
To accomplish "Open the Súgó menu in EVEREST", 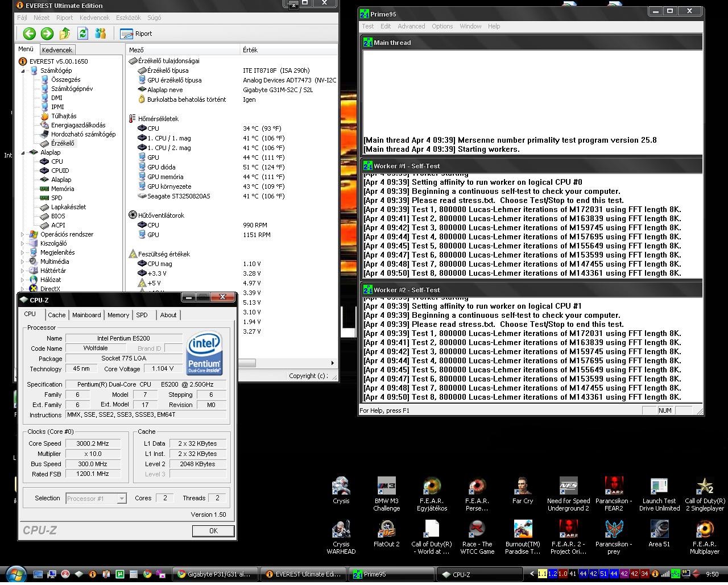I will [154, 18].
